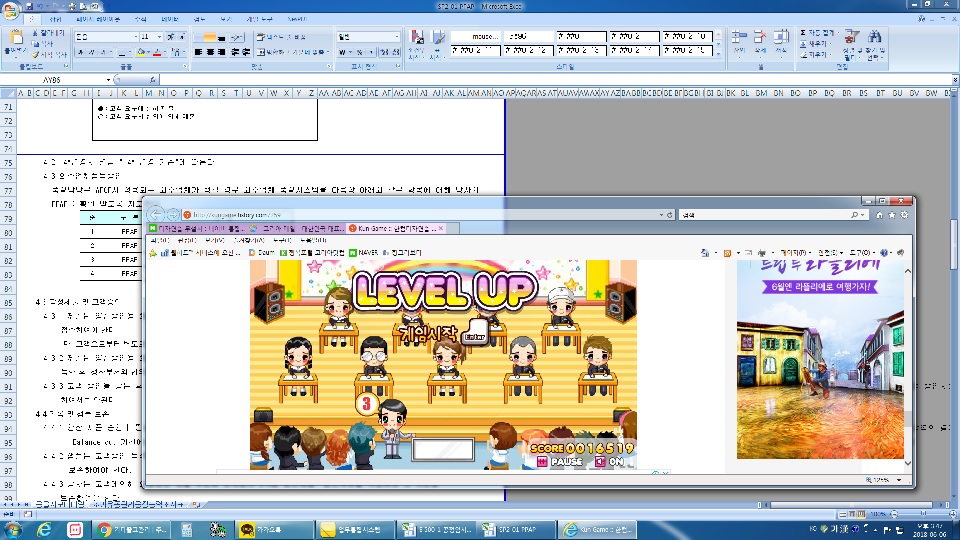Click the Internet Explorer address bar
This screenshot has width=960, height=540.
[x=420, y=215]
